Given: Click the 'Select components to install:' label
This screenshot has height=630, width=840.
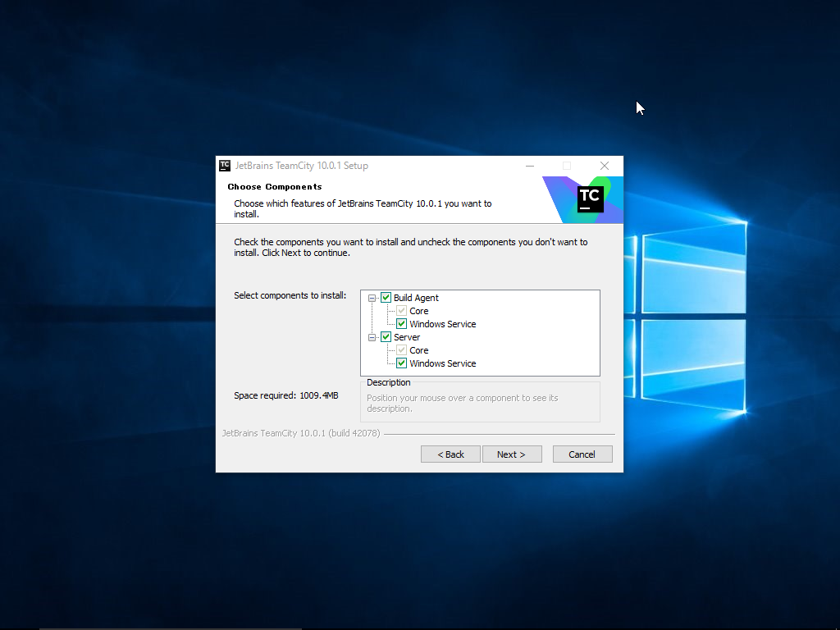Looking at the screenshot, I should point(290,295).
